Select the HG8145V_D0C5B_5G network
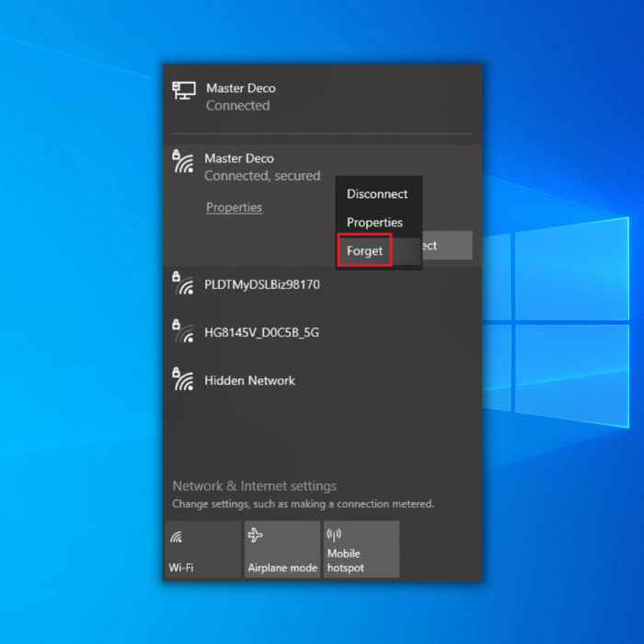 (322, 332)
